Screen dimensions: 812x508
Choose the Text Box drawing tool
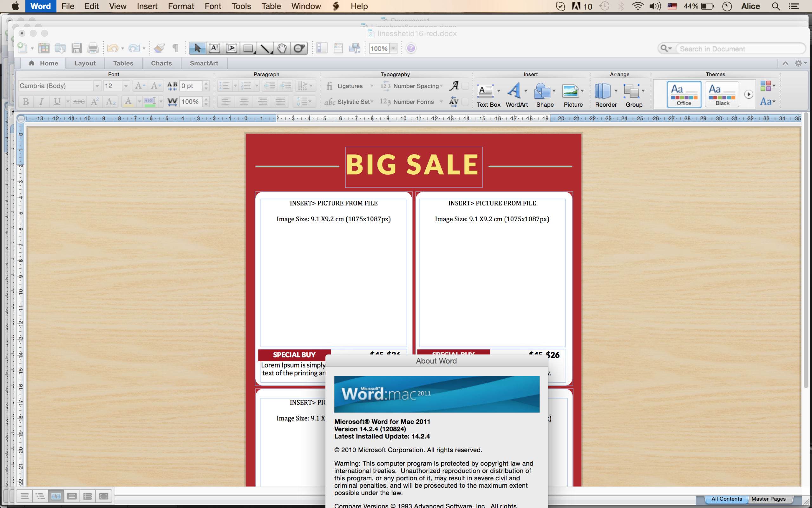coord(214,48)
